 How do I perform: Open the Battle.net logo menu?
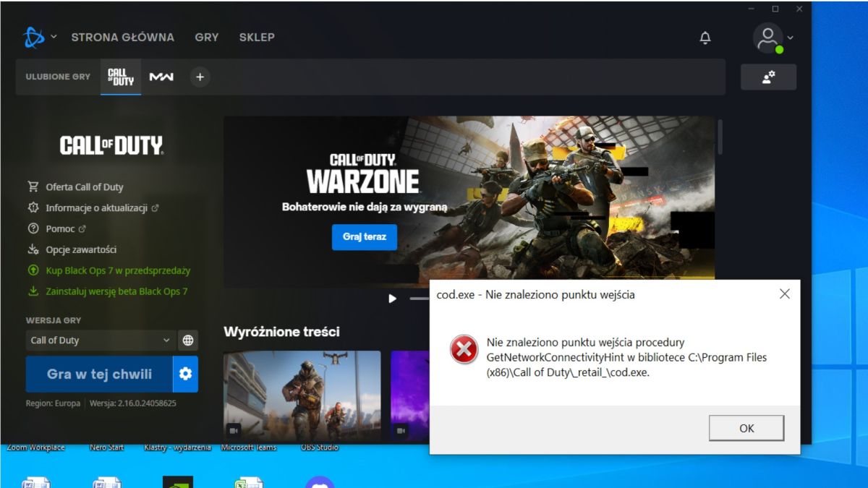pos(33,37)
